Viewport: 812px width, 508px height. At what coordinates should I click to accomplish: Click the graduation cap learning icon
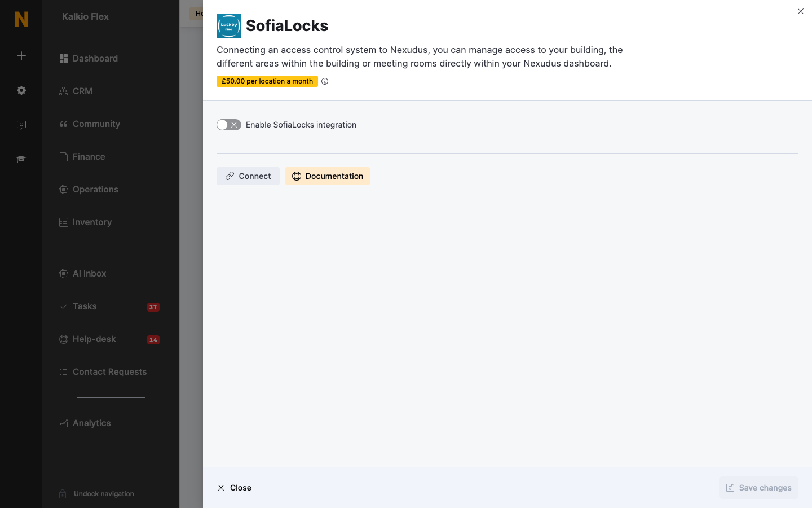click(x=21, y=159)
